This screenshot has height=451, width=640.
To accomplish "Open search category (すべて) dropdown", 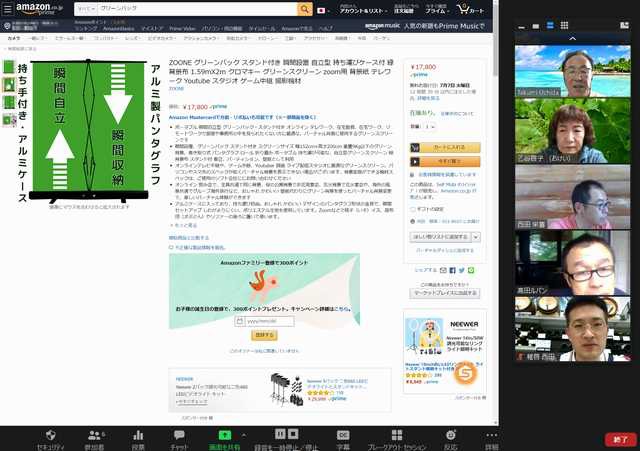I will pos(86,9).
